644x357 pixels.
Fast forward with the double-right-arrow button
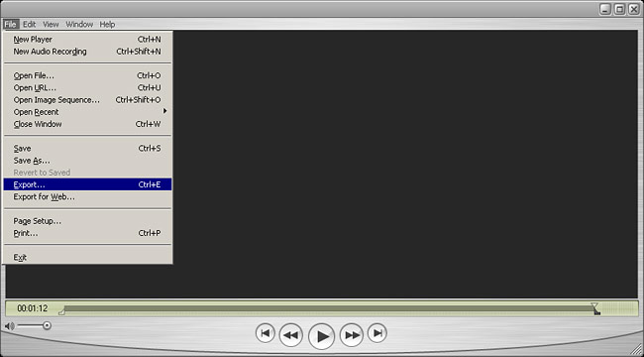point(352,335)
